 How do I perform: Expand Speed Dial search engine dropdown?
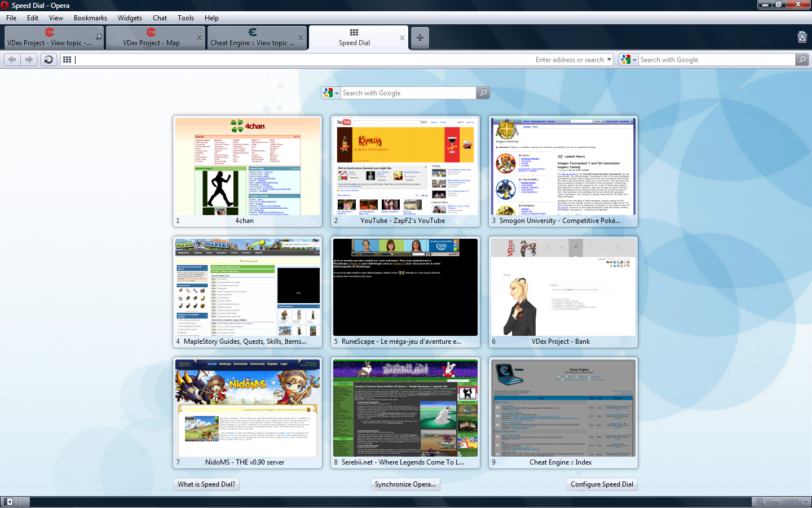tap(337, 94)
